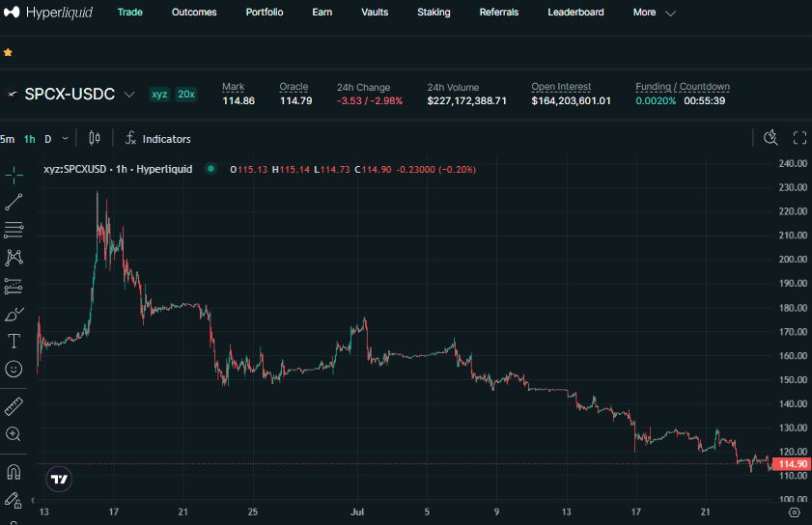This screenshot has height=525, width=812.
Task: Activate the zoom in tool
Action: point(14,434)
